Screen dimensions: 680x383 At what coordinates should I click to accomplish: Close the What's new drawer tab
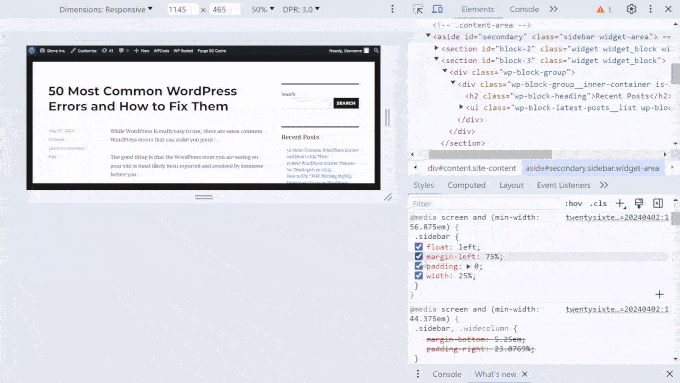[525, 374]
